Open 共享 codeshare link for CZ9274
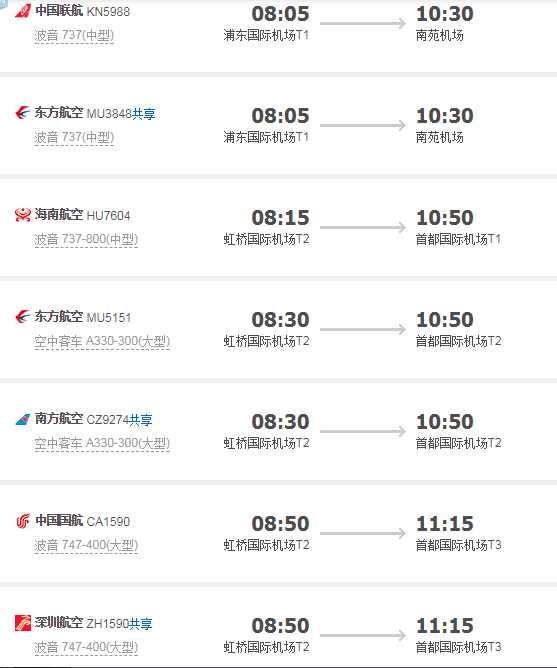 141,420
